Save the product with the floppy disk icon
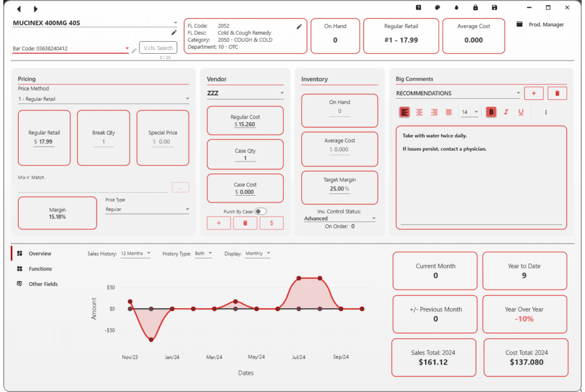Screen dimensions: 585x392 pos(494,7)
